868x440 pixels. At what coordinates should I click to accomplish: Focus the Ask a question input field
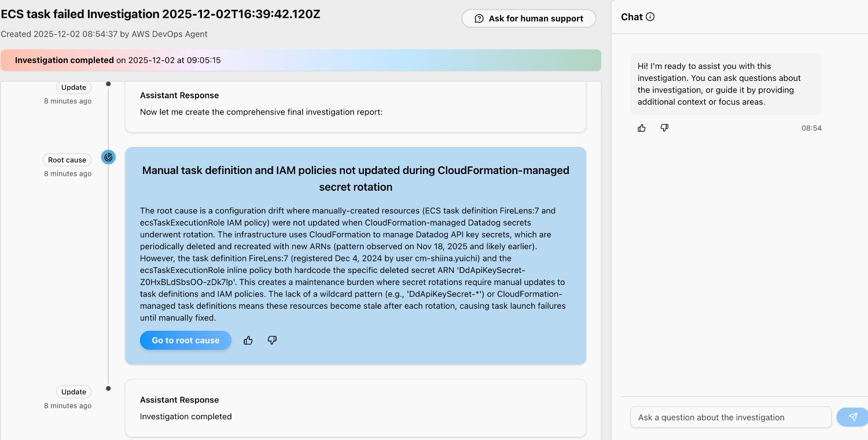click(x=730, y=417)
